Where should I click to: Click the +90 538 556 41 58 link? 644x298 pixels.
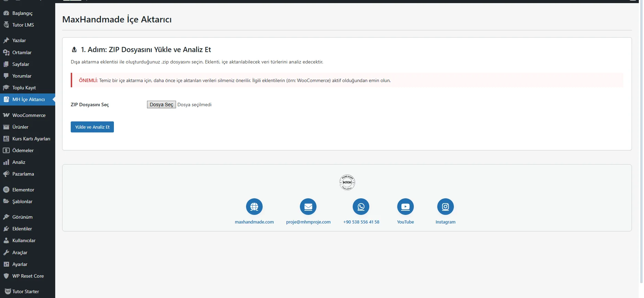pyautogui.click(x=361, y=222)
